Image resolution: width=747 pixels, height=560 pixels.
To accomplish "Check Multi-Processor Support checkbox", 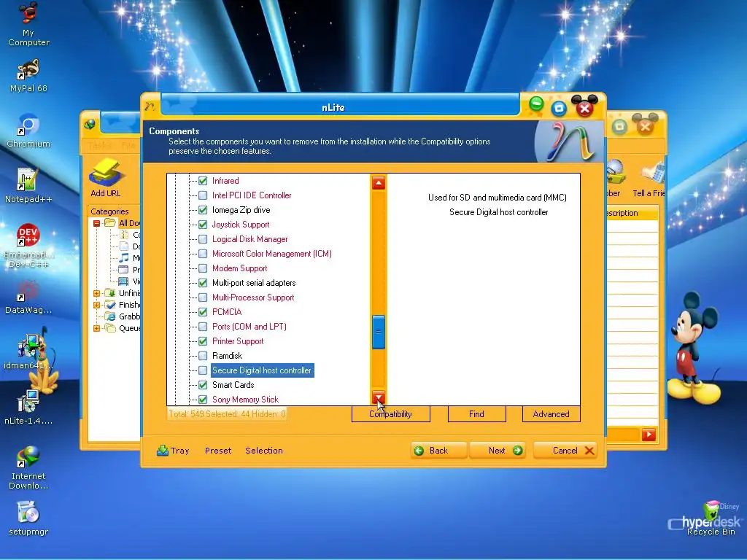I will (x=203, y=297).
